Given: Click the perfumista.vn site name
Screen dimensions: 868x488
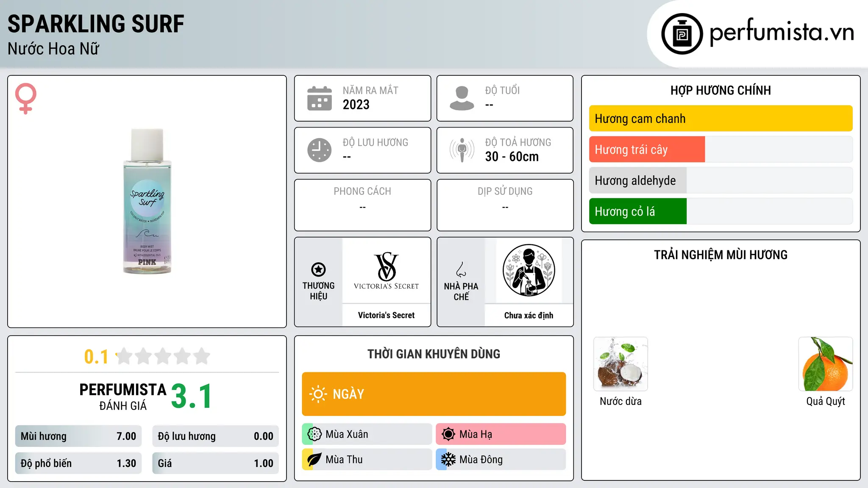Looking at the screenshot, I should (782, 32).
